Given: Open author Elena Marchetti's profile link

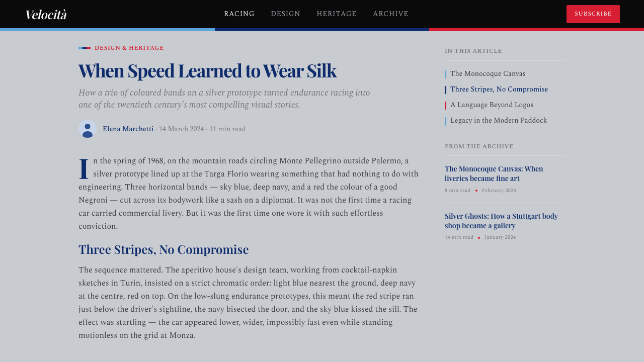Looking at the screenshot, I should (x=128, y=129).
